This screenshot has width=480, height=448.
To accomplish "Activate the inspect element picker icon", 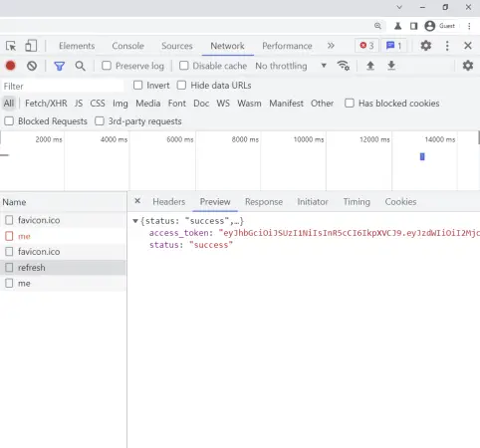I will point(11,46).
